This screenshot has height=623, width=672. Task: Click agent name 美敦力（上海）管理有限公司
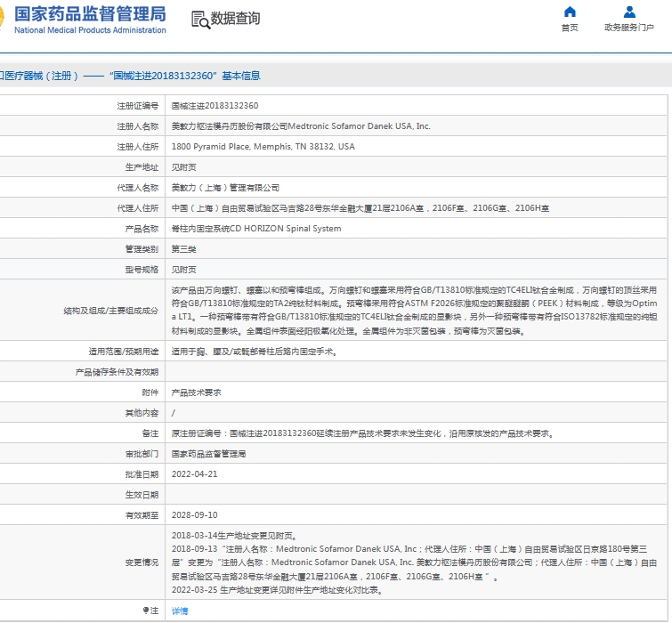point(225,187)
